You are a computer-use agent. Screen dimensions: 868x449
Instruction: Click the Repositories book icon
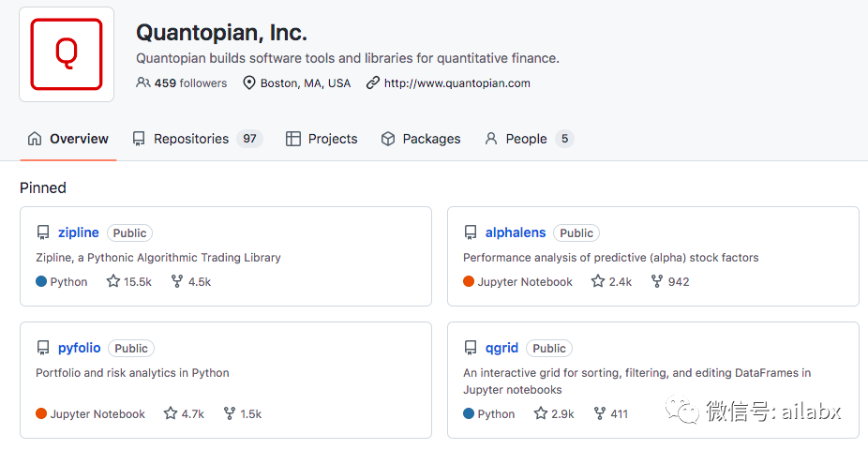tap(139, 139)
